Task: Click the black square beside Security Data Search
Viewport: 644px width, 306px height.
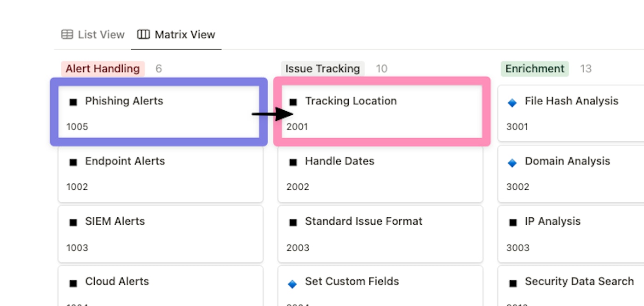Action: click(x=513, y=283)
